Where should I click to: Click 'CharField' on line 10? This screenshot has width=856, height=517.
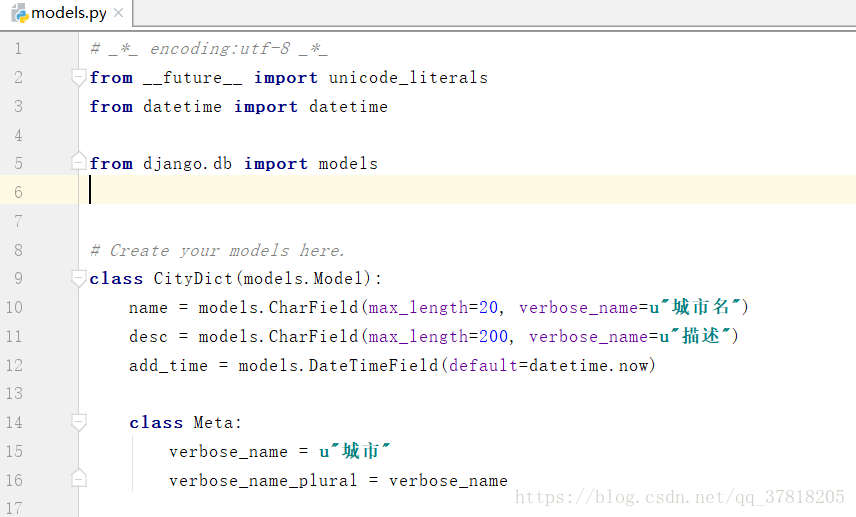click(x=313, y=307)
